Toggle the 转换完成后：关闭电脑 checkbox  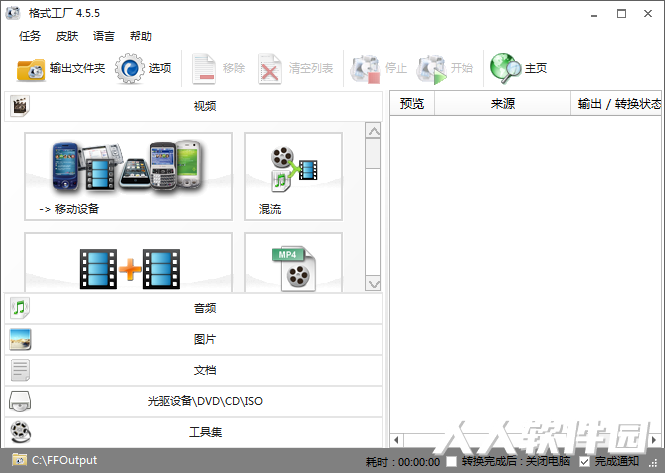point(452,461)
